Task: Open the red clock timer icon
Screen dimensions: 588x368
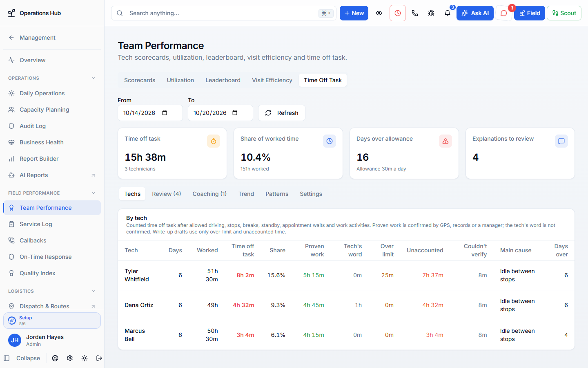Action: tap(398, 13)
